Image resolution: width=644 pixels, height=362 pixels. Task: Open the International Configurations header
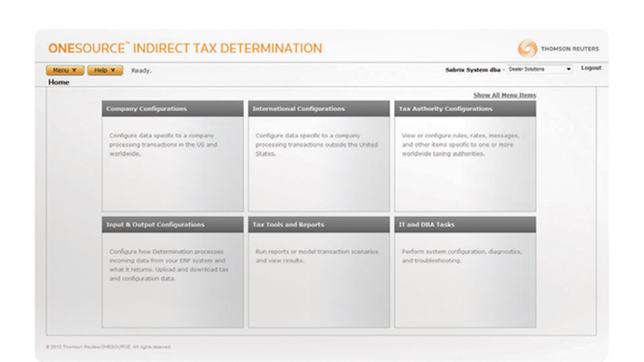[319, 108]
